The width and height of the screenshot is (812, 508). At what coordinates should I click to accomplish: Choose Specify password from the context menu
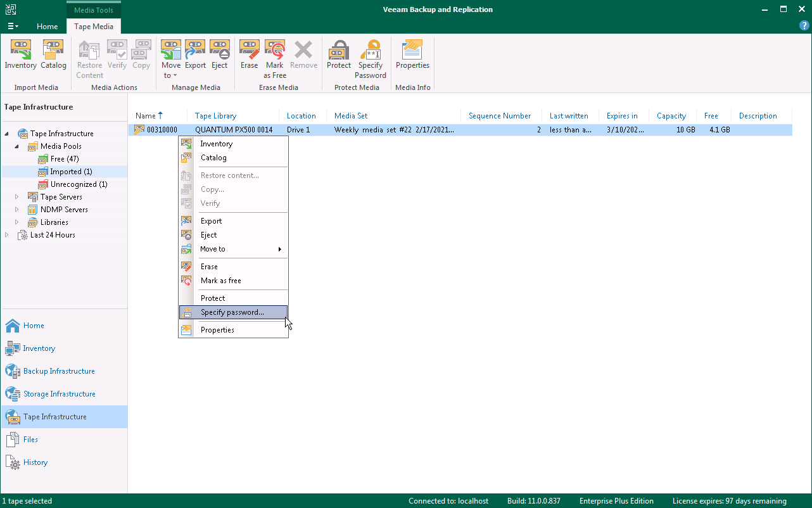[233, 312]
